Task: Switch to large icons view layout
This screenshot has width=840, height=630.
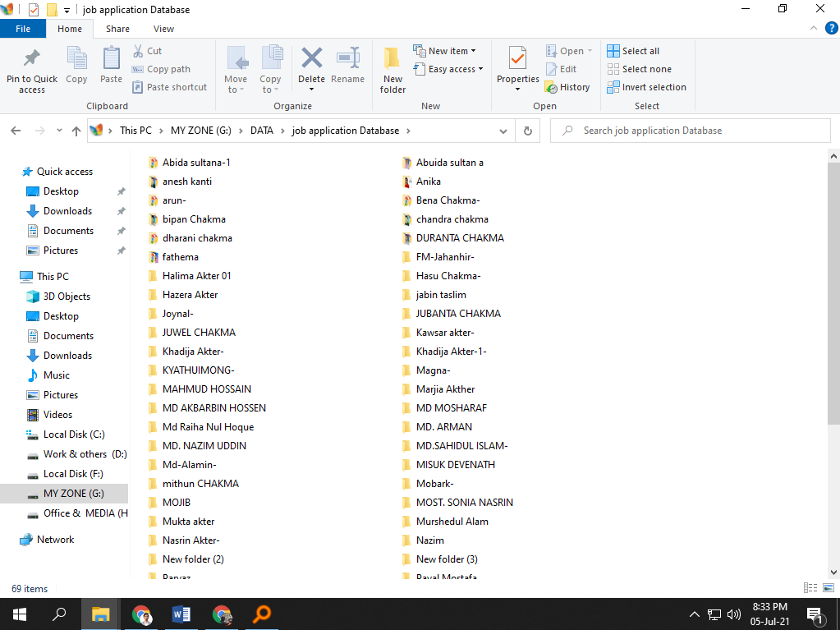Action: [829, 588]
